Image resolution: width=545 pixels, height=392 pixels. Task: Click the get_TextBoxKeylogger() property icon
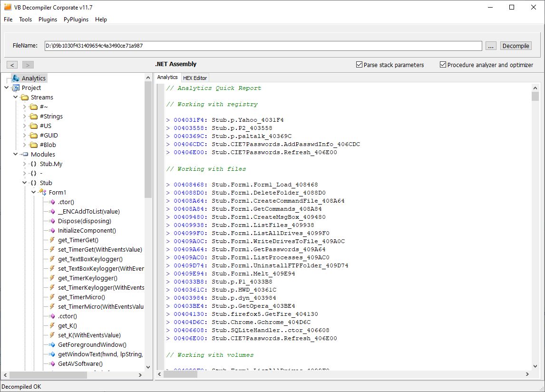[52, 259]
